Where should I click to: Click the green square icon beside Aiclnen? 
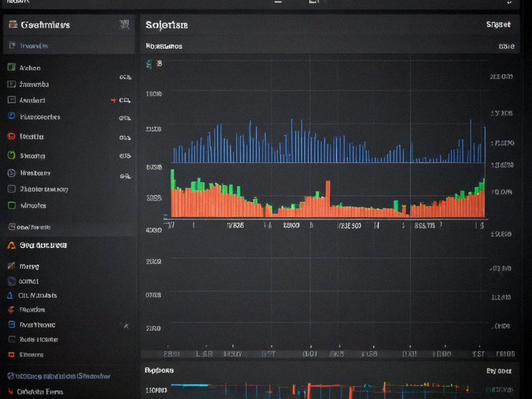(11, 67)
